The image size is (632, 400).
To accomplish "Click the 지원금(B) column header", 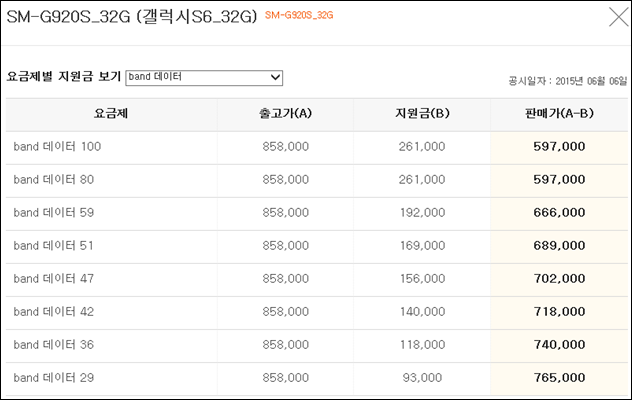I will [x=422, y=113].
